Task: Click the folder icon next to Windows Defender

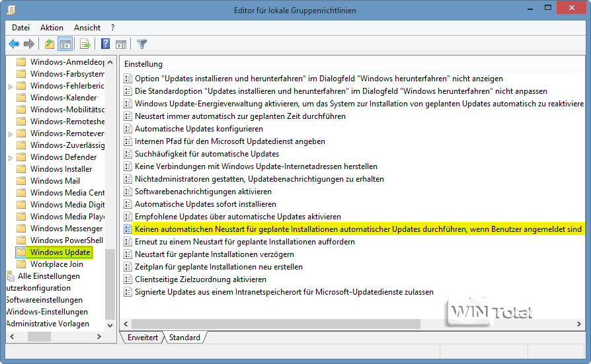Action: point(21,157)
